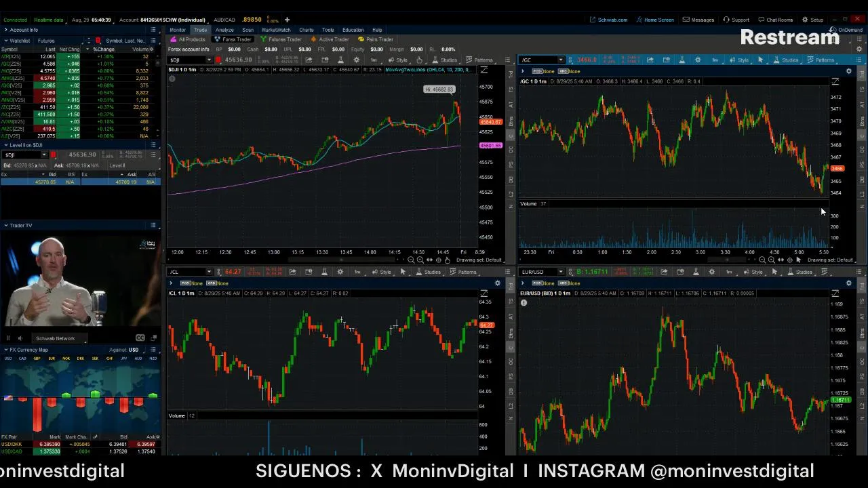Open the $DJI chart Style menu

[397, 60]
